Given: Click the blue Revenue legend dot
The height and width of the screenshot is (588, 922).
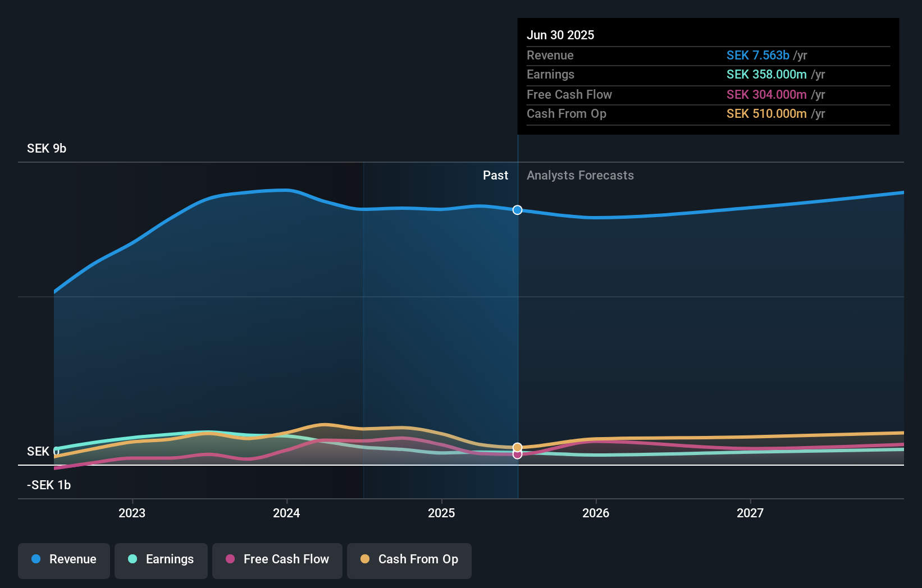Looking at the screenshot, I should (x=35, y=559).
